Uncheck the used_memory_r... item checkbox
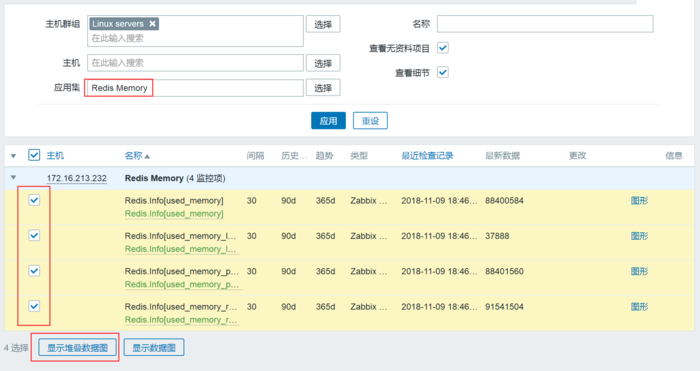The image size is (700, 371). pyautogui.click(x=34, y=306)
